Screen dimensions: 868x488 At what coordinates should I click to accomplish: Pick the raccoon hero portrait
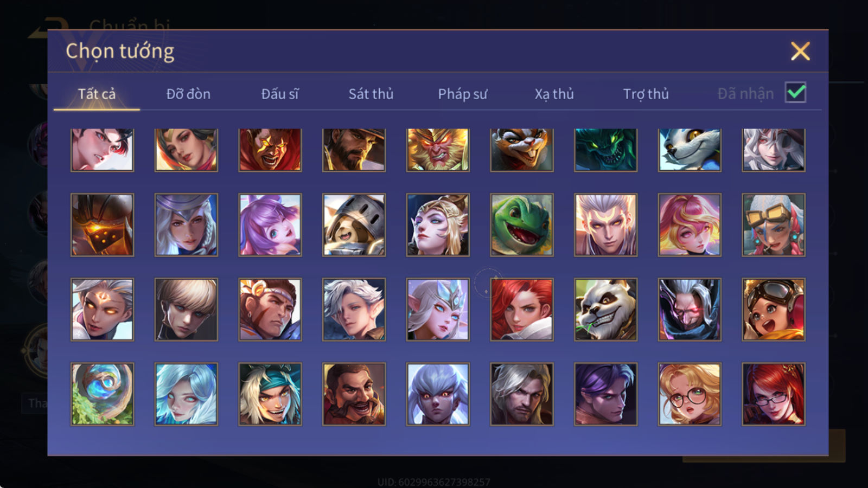tap(522, 150)
